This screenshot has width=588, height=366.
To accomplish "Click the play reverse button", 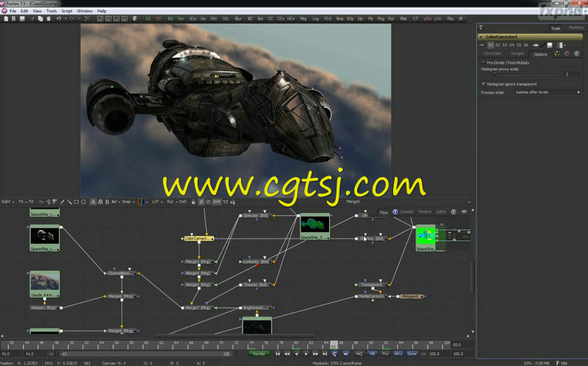I will pyautogui.click(x=296, y=354).
